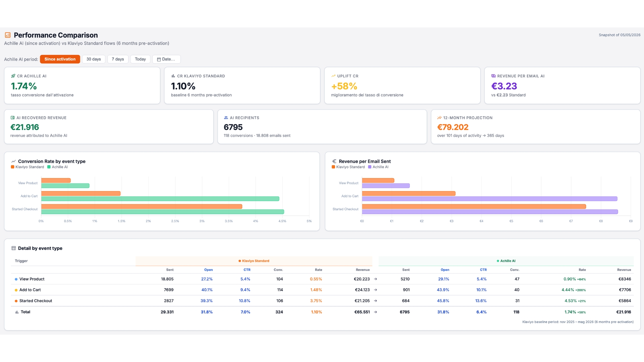Click the yellow dot beside Add to Cart row

(16, 290)
